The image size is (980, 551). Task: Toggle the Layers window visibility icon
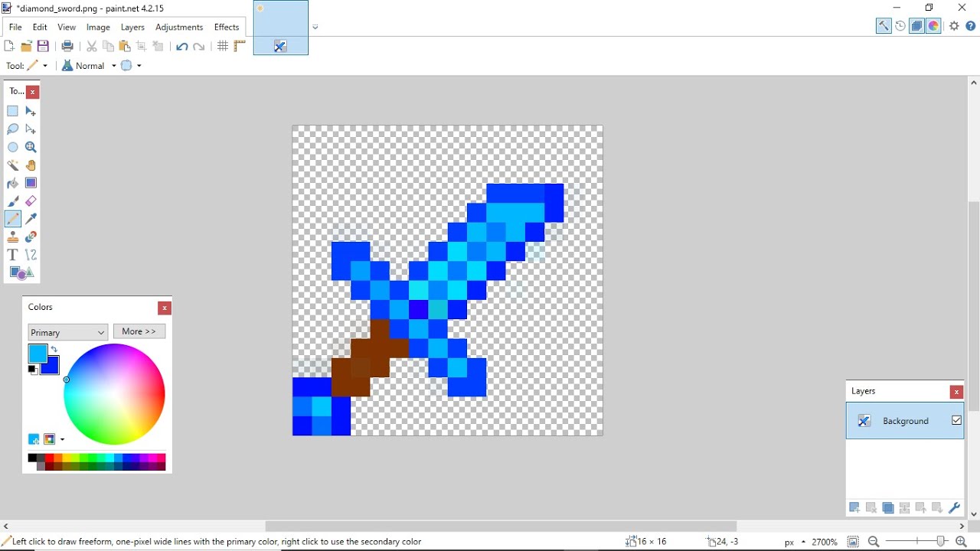click(918, 26)
